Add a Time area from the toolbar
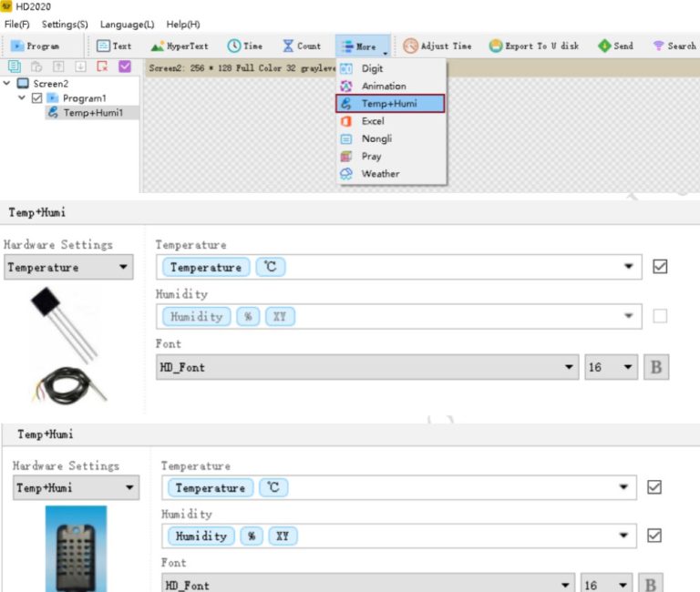Screen dimensions: 700x592 pos(234,46)
